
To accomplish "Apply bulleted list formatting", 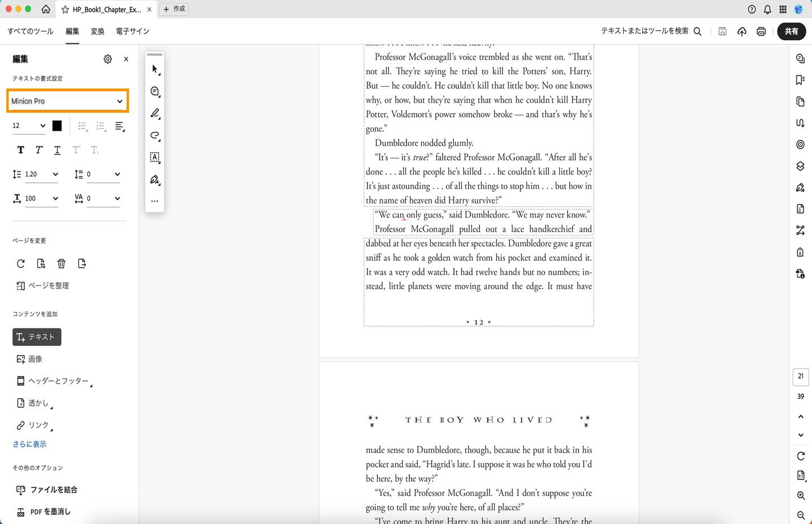I will 83,126.
